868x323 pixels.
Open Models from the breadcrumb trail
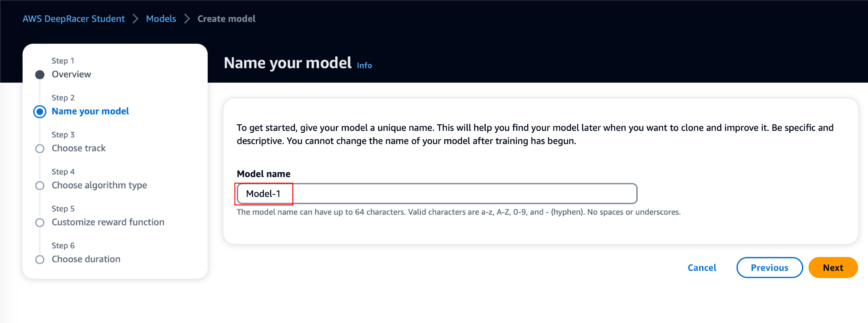point(161,19)
